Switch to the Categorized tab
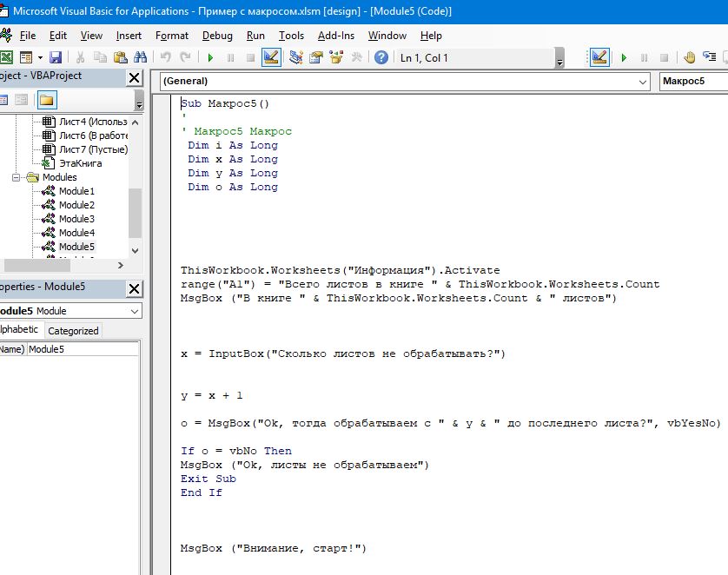This screenshot has width=728, height=575. click(73, 331)
